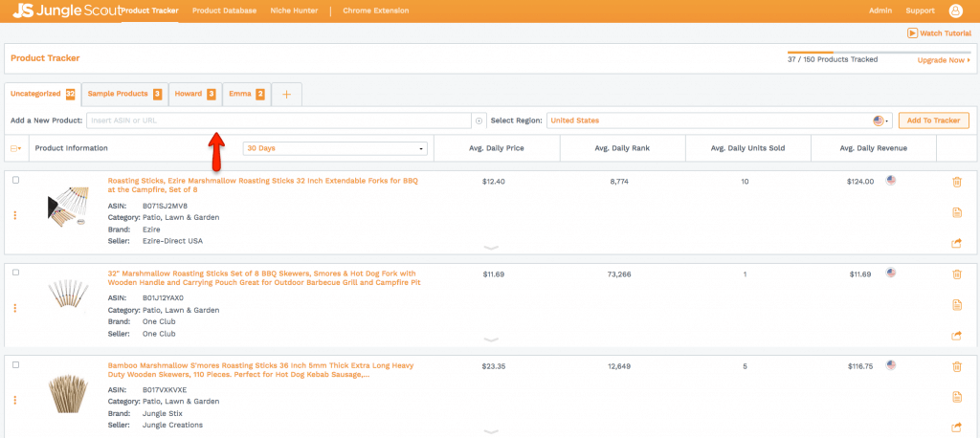Image resolution: width=980 pixels, height=438 pixels.
Task: Switch to Sample Products tab
Action: [x=124, y=95]
